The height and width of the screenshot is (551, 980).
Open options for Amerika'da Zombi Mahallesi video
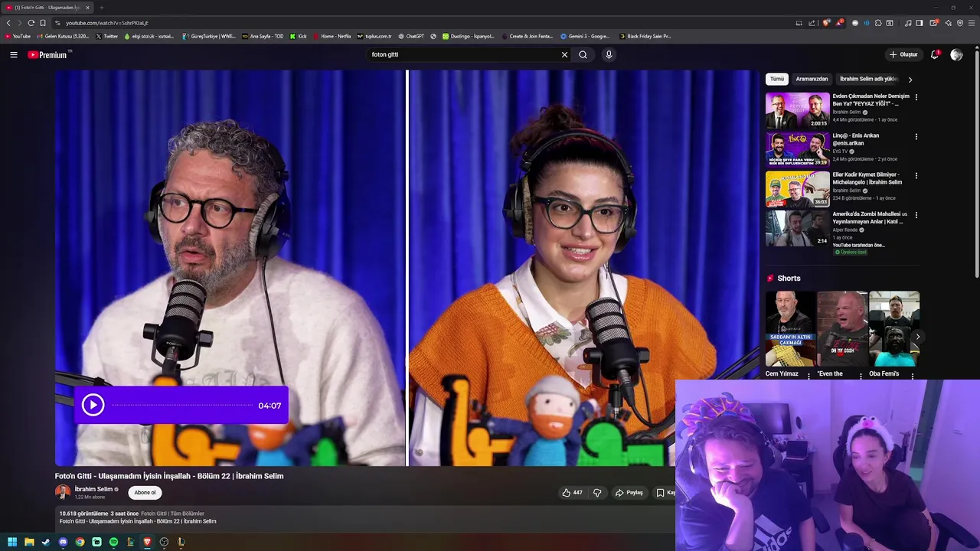pyautogui.click(x=916, y=214)
